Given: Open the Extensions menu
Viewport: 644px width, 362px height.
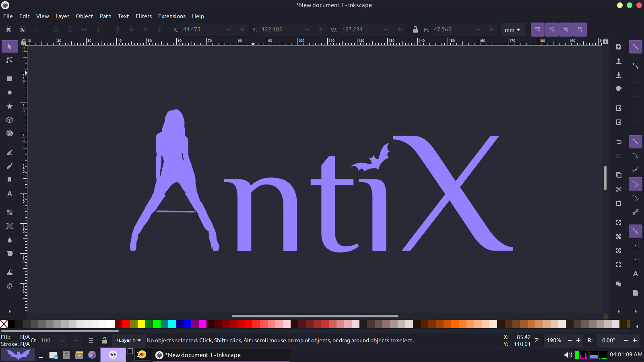Looking at the screenshot, I should click(x=172, y=16).
